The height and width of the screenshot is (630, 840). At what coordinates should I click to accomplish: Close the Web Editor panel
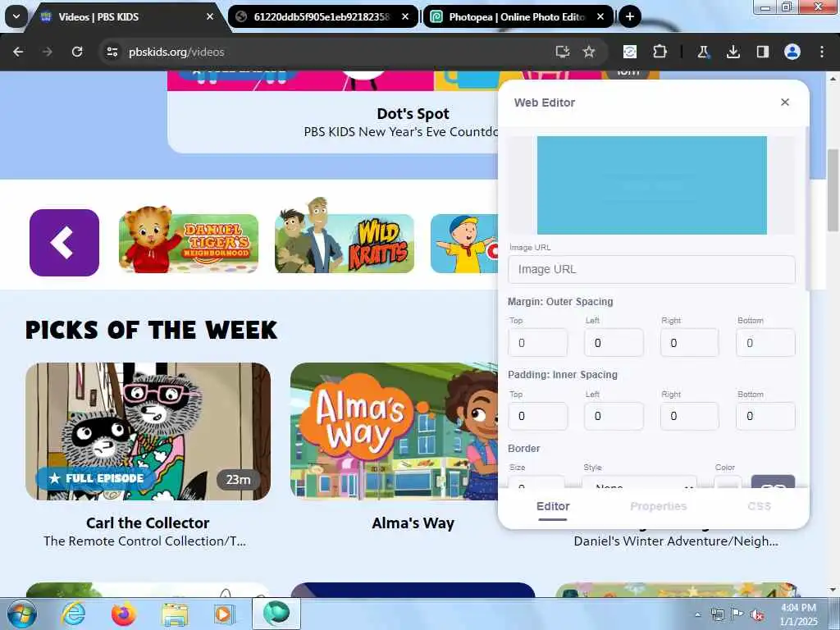coord(785,102)
